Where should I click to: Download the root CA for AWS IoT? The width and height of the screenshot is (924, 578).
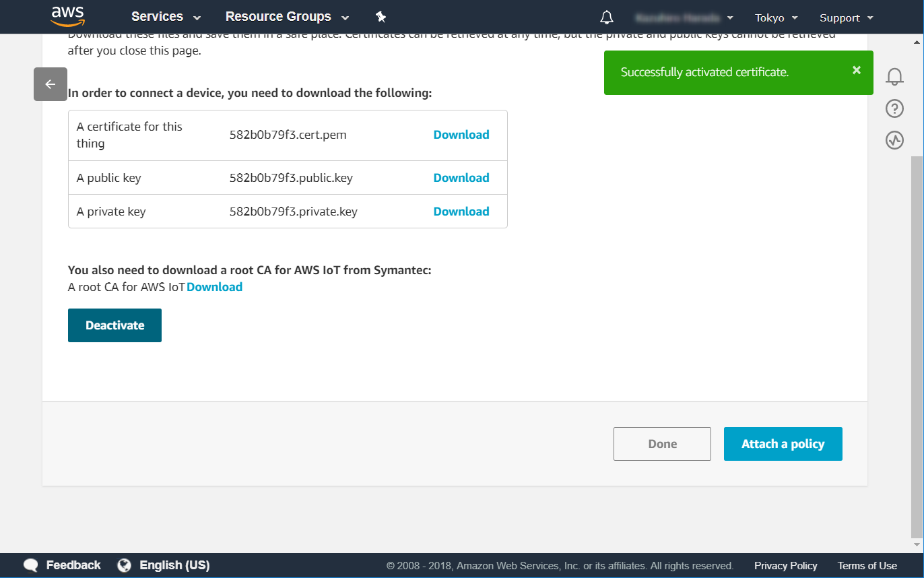(x=214, y=287)
